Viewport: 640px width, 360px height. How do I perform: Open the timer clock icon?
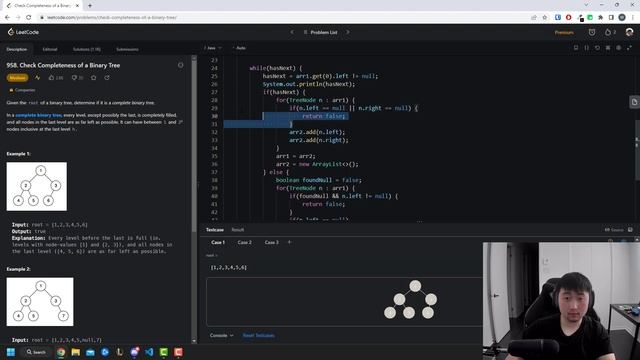[592, 32]
